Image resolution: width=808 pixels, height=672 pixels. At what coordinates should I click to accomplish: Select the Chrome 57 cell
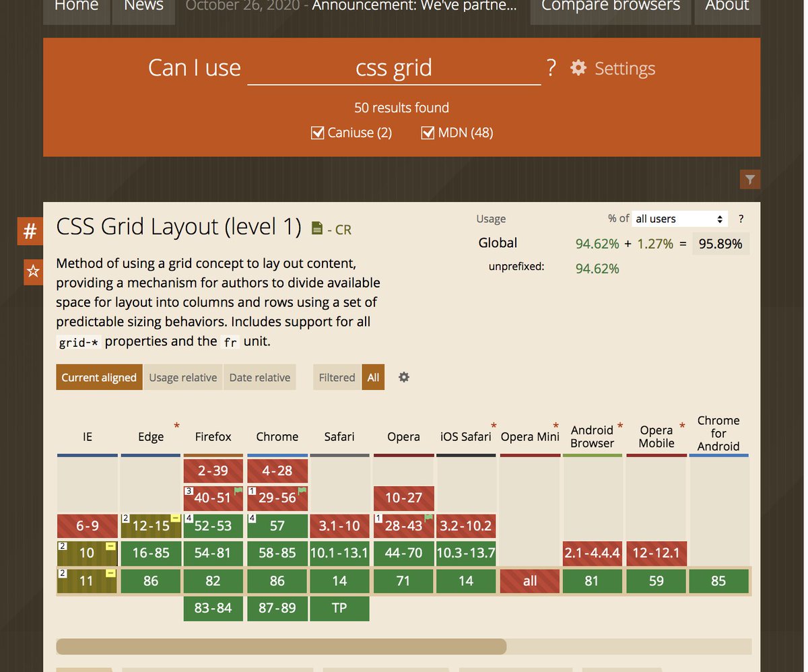277,526
